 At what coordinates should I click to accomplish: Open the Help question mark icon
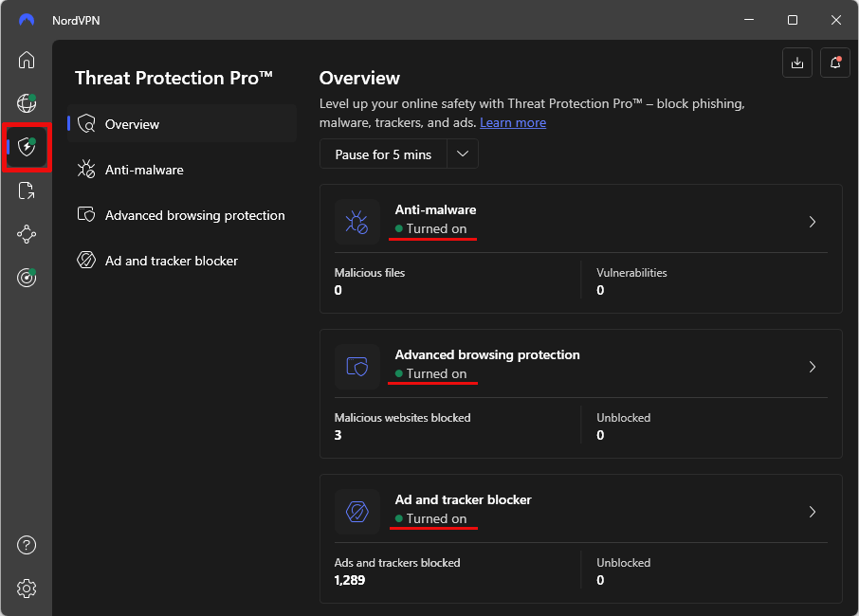point(27,545)
